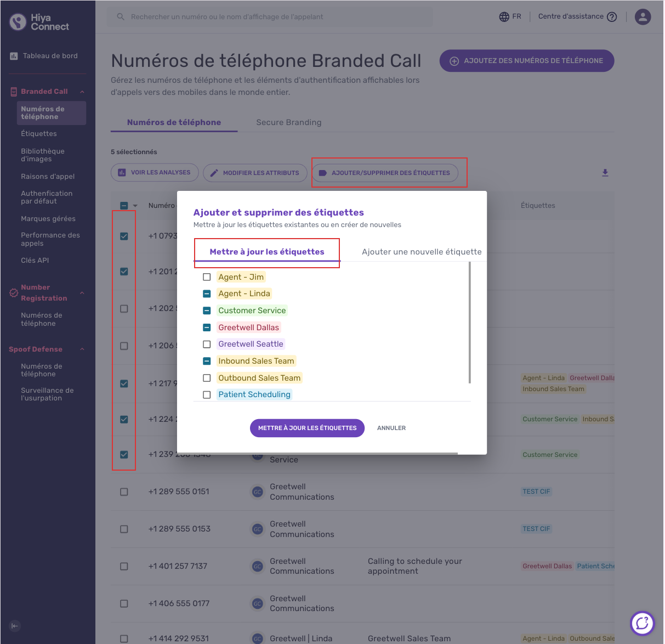665x644 pixels.
Task: Switch to Ajouter une nouvelle étiquette tab
Action: (422, 252)
